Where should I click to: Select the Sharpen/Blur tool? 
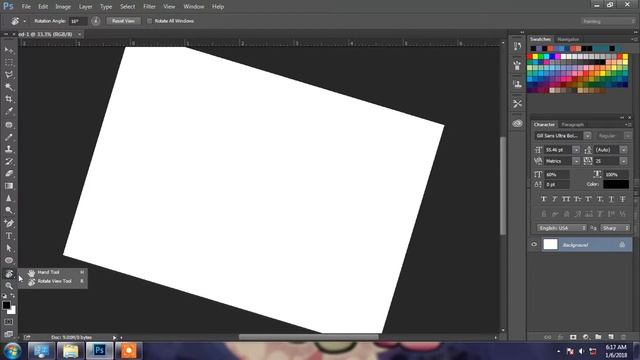[x=9, y=198]
